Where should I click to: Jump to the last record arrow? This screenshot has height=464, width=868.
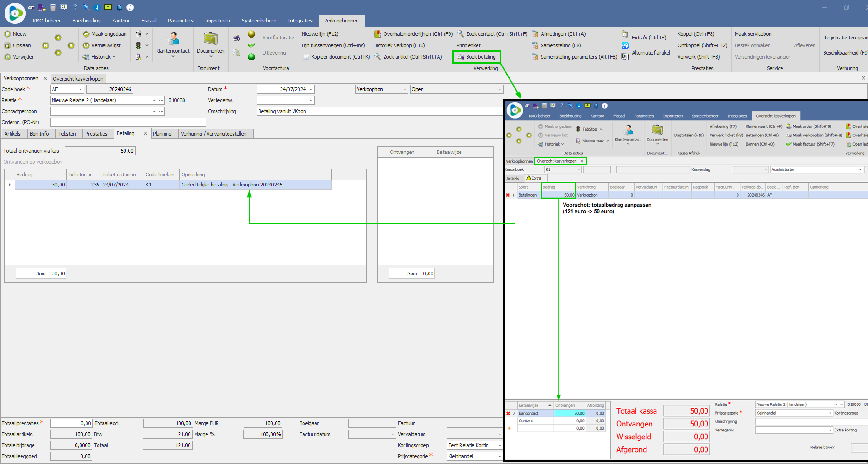tap(71, 45)
